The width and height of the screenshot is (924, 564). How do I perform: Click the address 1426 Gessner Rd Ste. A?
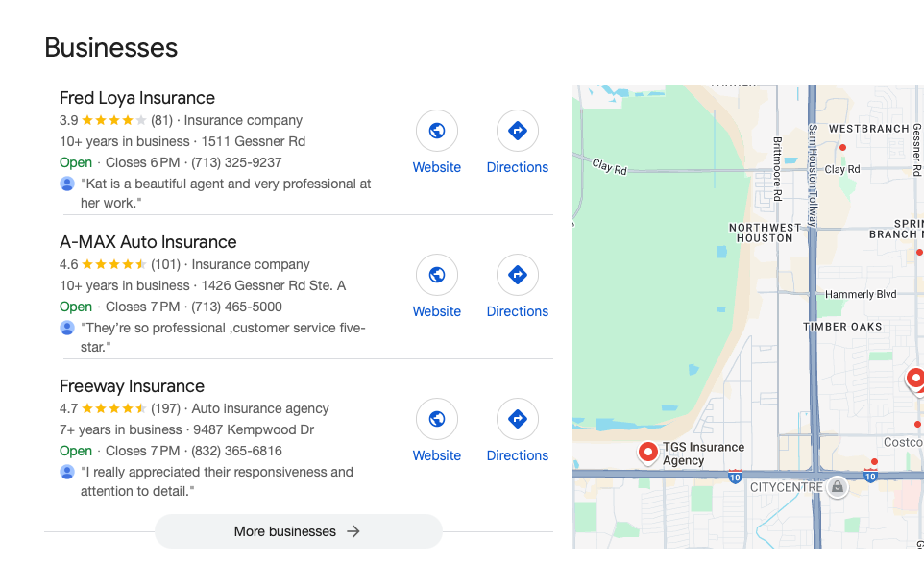tap(274, 285)
